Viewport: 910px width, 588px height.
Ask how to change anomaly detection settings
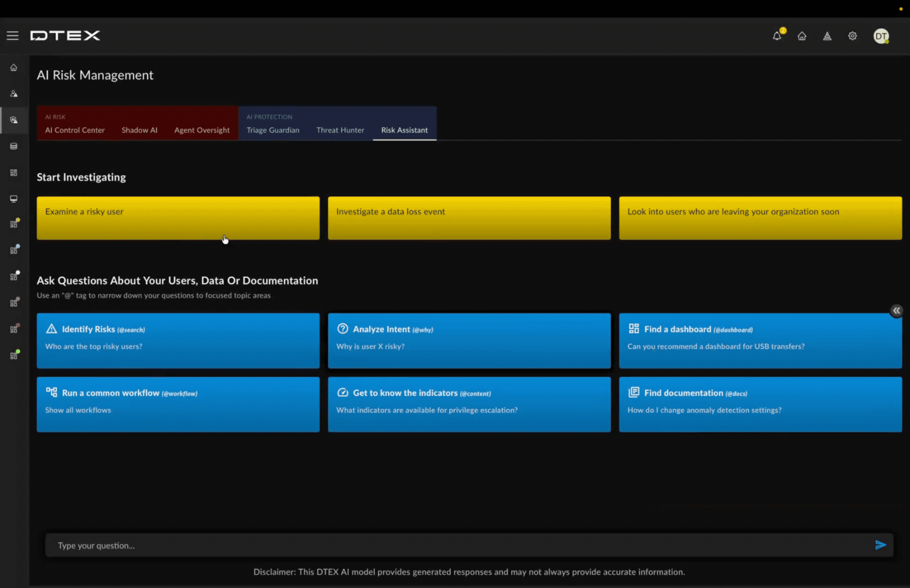(x=760, y=404)
